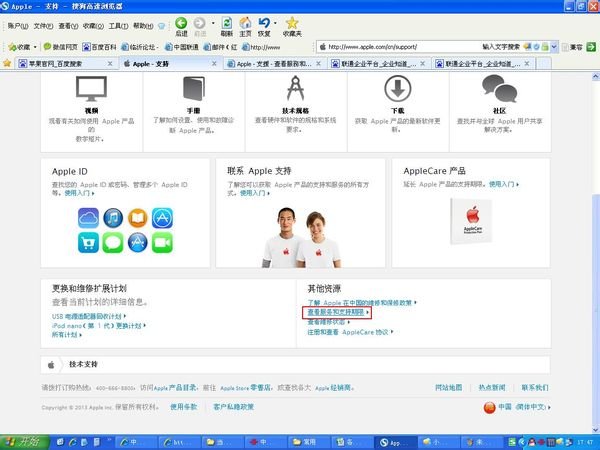This screenshot has width=600, height=450.
Task: Click the shopping cart store icon
Action: [88, 243]
